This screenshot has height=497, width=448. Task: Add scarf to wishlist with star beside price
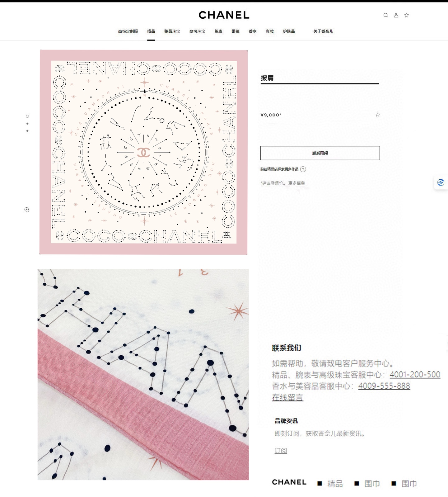click(378, 115)
